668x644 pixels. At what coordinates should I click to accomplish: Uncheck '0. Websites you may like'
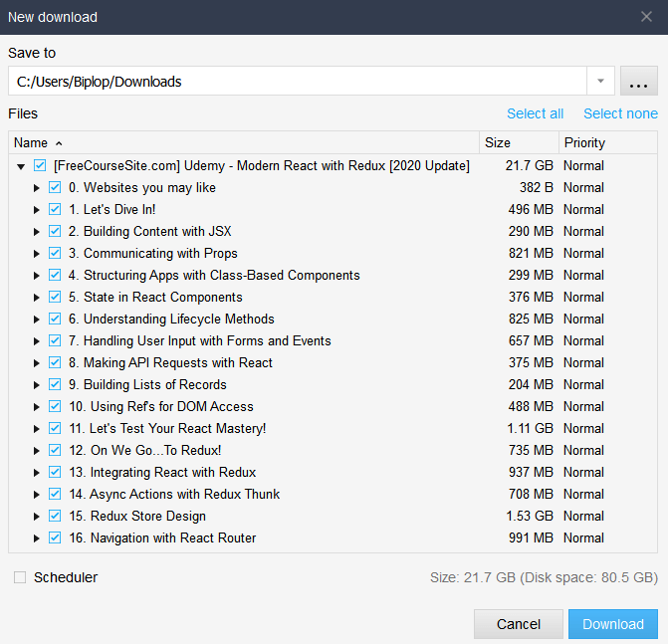(55, 187)
